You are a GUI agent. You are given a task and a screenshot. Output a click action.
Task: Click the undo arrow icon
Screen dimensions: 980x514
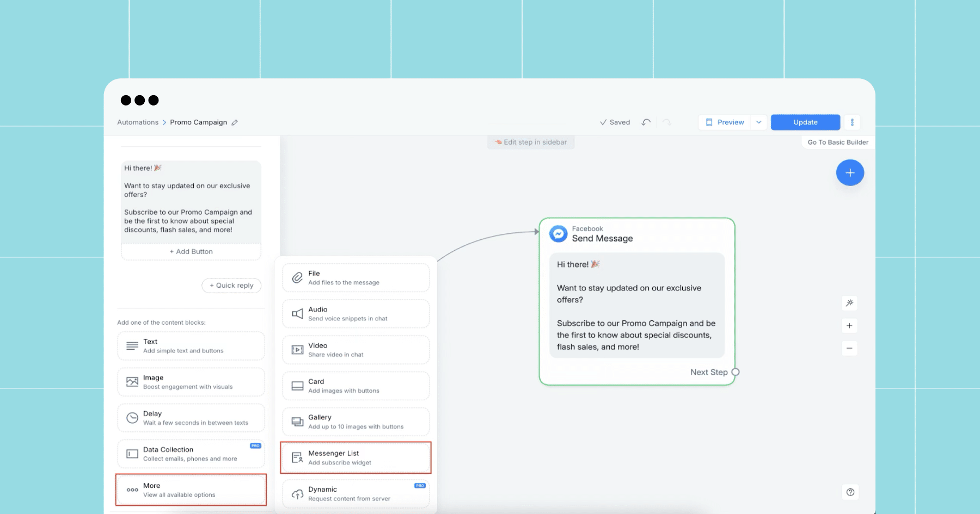[646, 122]
